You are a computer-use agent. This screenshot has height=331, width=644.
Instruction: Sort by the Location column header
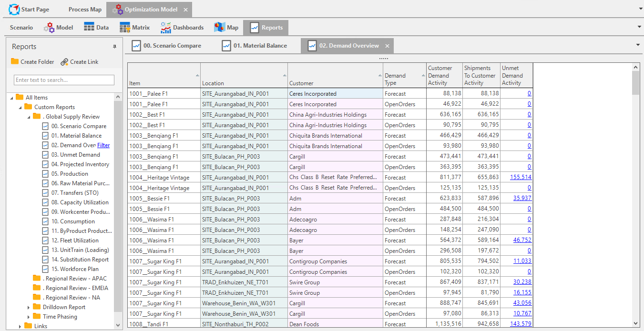click(x=244, y=75)
